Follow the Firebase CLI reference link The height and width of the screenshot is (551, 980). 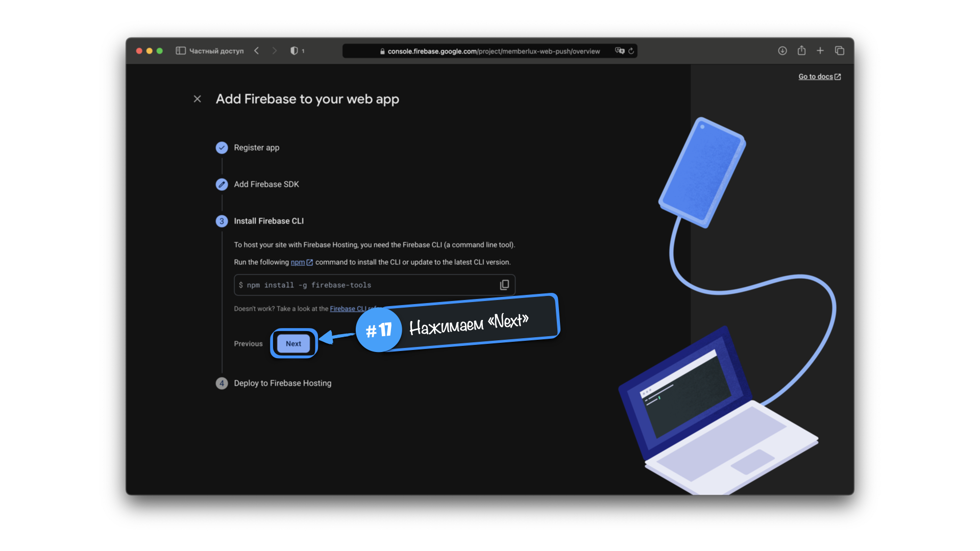click(x=347, y=309)
